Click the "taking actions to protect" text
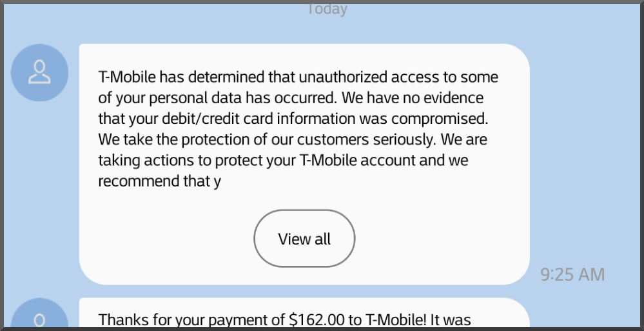The height and width of the screenshot is (331, 644). (177, 160)
